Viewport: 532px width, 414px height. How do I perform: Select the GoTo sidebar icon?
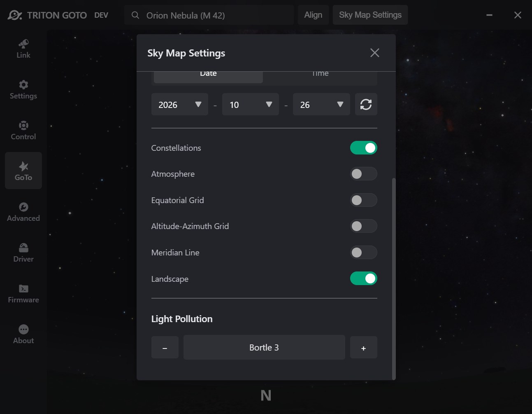click(x=23, y=171)
